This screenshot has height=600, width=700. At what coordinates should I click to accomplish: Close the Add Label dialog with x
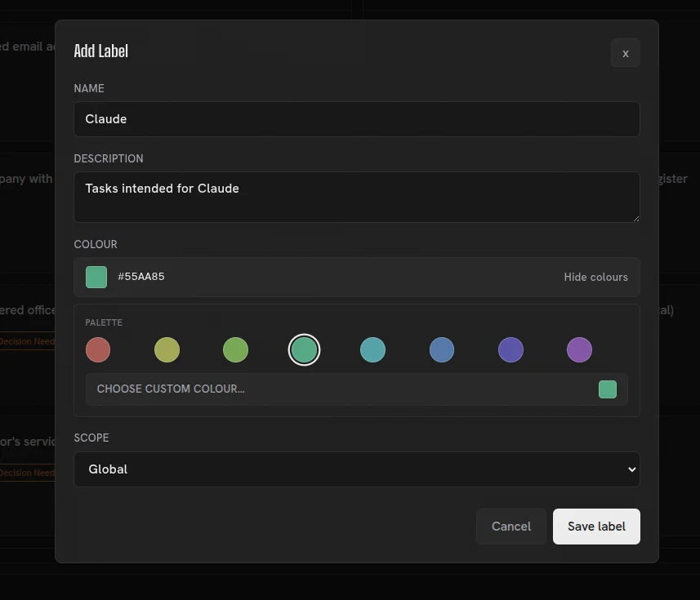pos(625,53)
